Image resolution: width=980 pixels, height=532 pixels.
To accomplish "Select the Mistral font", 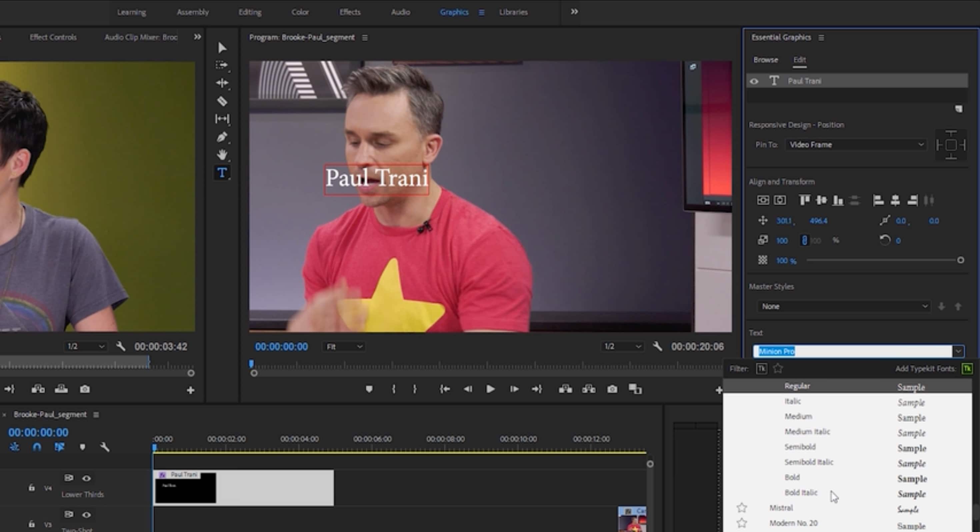I will tap(781, 508).
